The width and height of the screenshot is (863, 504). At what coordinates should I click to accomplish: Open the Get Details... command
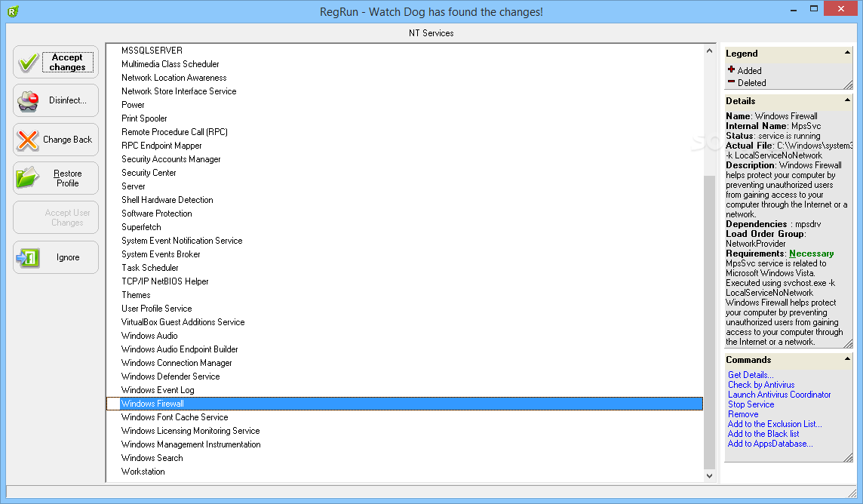tap(750, 375)
